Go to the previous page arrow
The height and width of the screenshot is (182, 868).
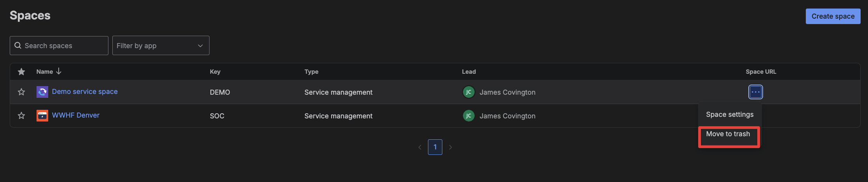click(x=420, y=147)
